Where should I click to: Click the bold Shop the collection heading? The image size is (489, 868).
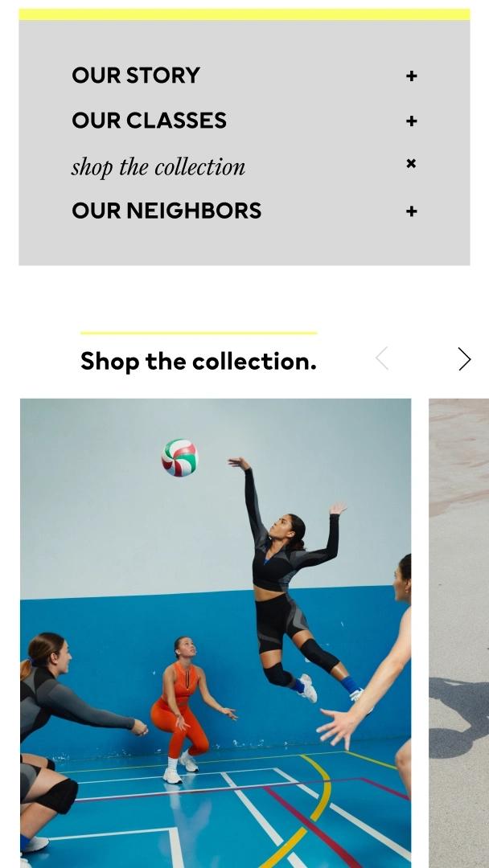(x=199, y=362)
